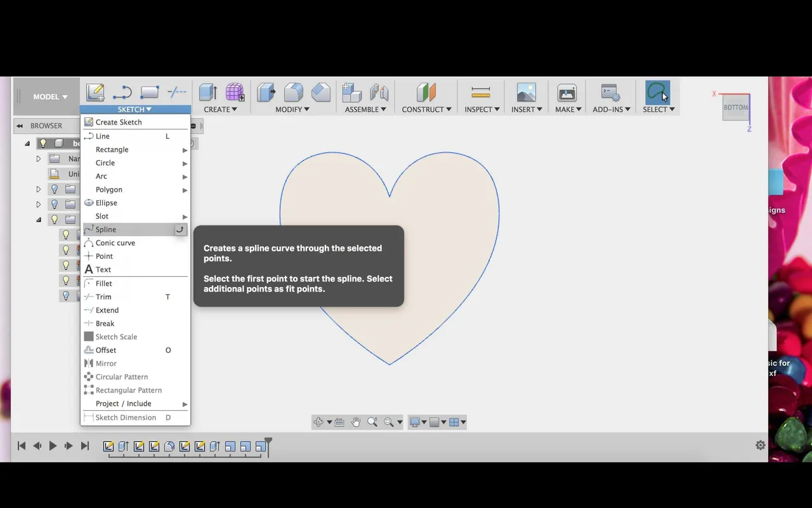Click the Pan hand icon
This screenshot has height=508, width=812.
tap(356, 422)
